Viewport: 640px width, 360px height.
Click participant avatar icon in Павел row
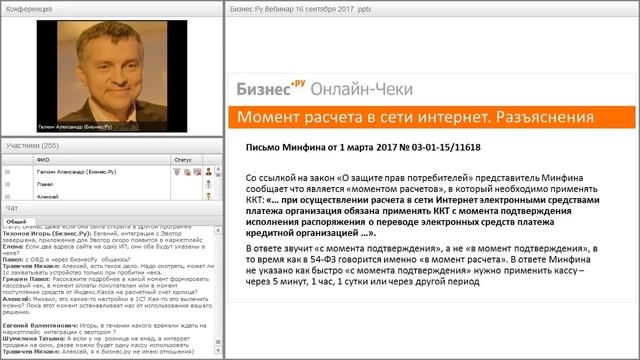(209, 184)
